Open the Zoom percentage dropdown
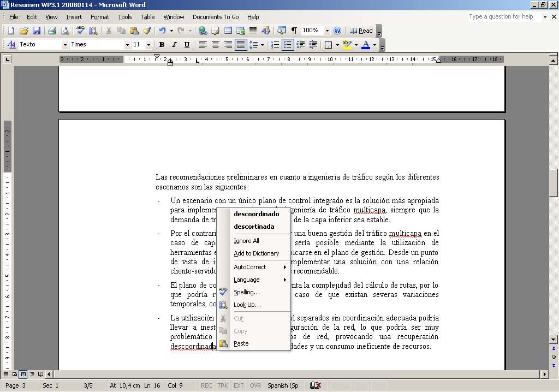Image resolution: width=559 pixels, height=392 pixels. [327, 31]
